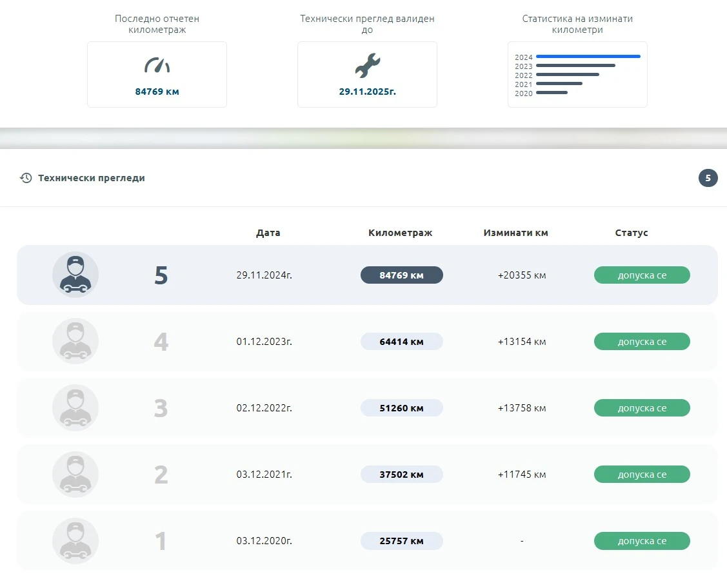The image size is (727, 588).
Task: Click the mechanic avatar in inspection row 5
Action: click(x=75, y=275)
